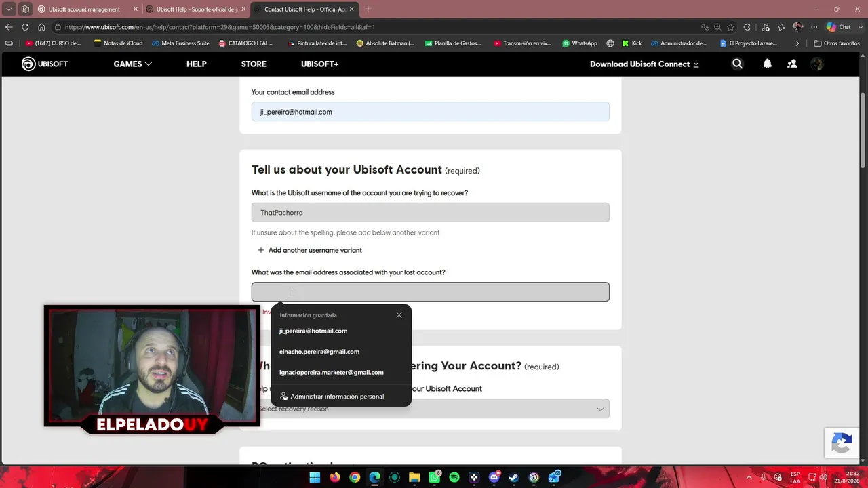The width and height of the screenshot is (868, 488).
Task: Open the Absolute Batman bookmark
Action: pyautogui.click(x=385, y=43)
